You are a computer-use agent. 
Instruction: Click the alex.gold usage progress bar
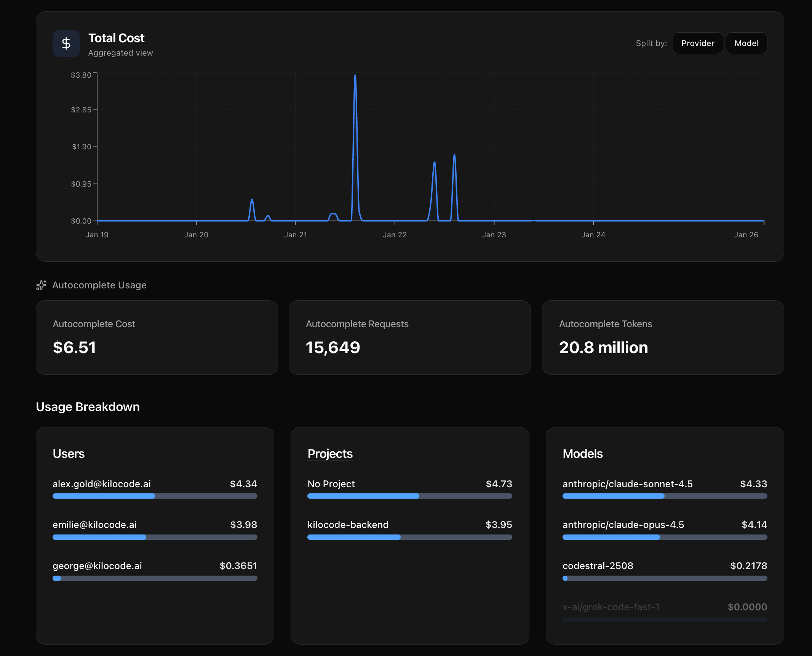point(155,496)
